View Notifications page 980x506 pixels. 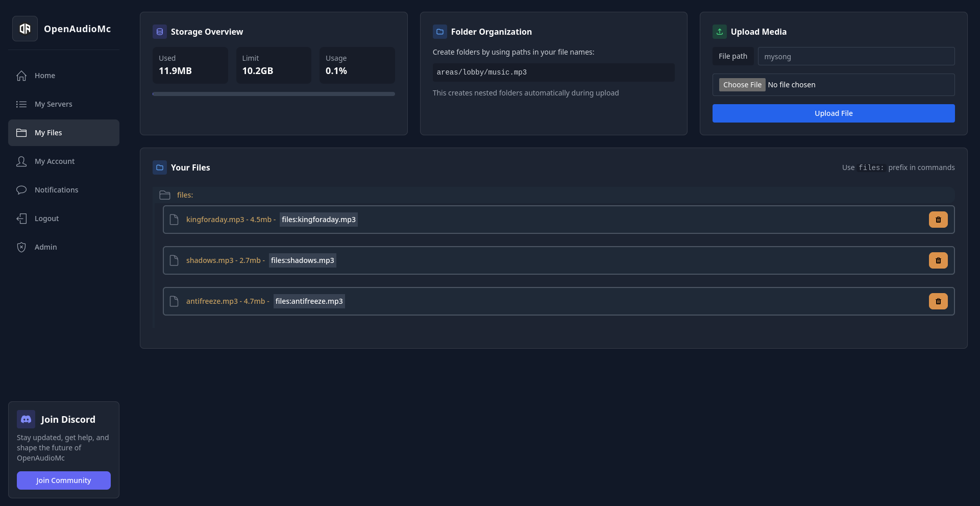pos(64,190)
